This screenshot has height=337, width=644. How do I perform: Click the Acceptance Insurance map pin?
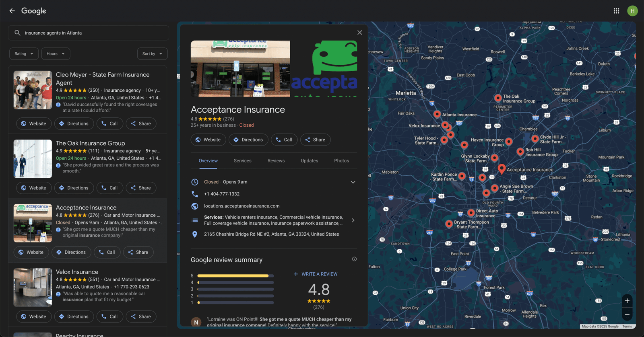pos(502,168)
